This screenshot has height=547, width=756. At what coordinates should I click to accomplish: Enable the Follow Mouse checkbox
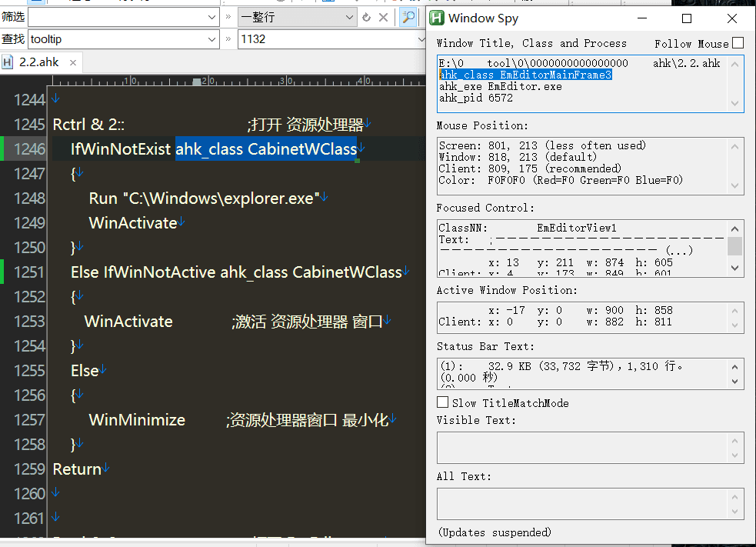[x=738, y=44]
